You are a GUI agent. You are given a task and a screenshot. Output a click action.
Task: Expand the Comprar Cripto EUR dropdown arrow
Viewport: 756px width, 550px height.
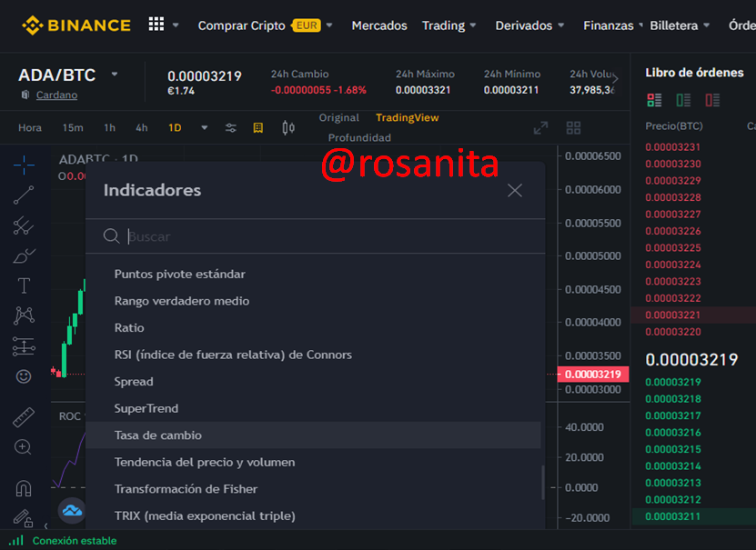tap(329, 25)
